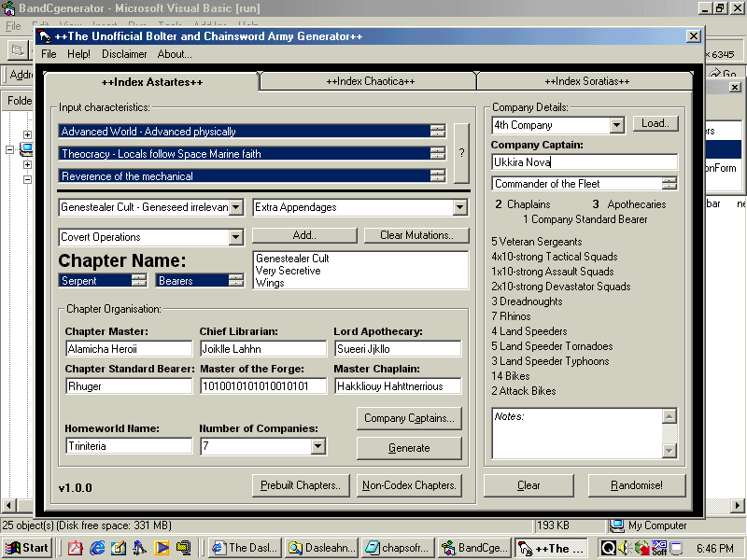Open the BandCge taskbar window button
The height and width of the screenshot is (560, 747).
(474, 548)
